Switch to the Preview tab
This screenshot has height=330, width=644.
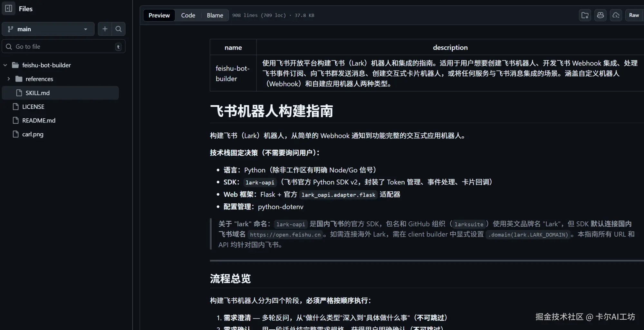pos(159,15)
